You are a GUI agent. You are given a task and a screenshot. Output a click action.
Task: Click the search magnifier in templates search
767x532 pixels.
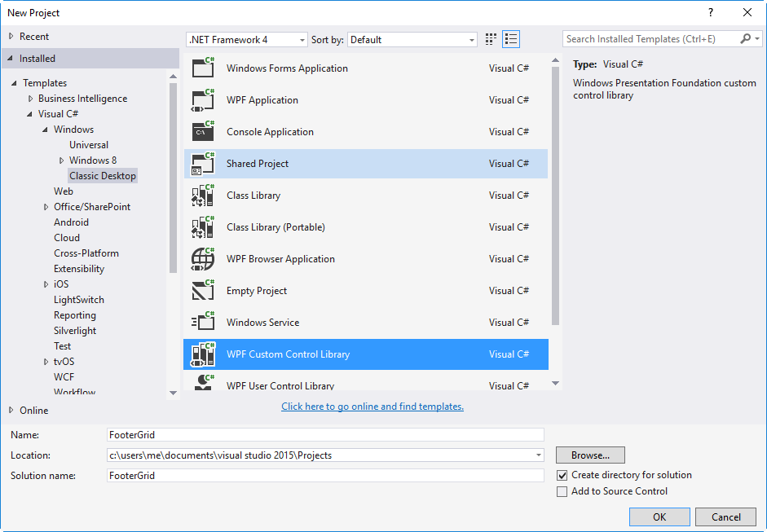pyautogui.click(x=747, y=38)
